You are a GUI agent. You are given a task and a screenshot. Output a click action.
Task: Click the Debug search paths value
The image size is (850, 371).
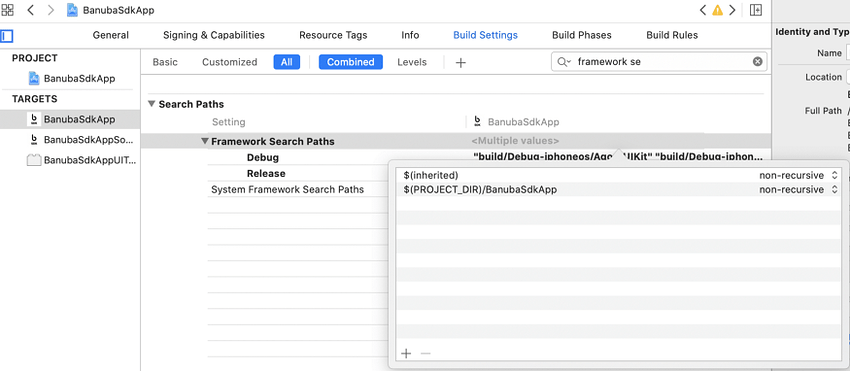tap(618, 157)
